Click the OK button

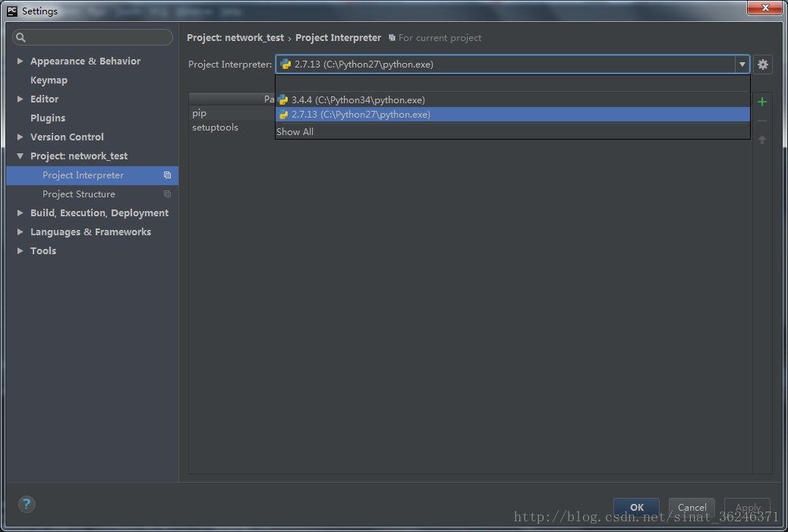[x=637, y=508]
